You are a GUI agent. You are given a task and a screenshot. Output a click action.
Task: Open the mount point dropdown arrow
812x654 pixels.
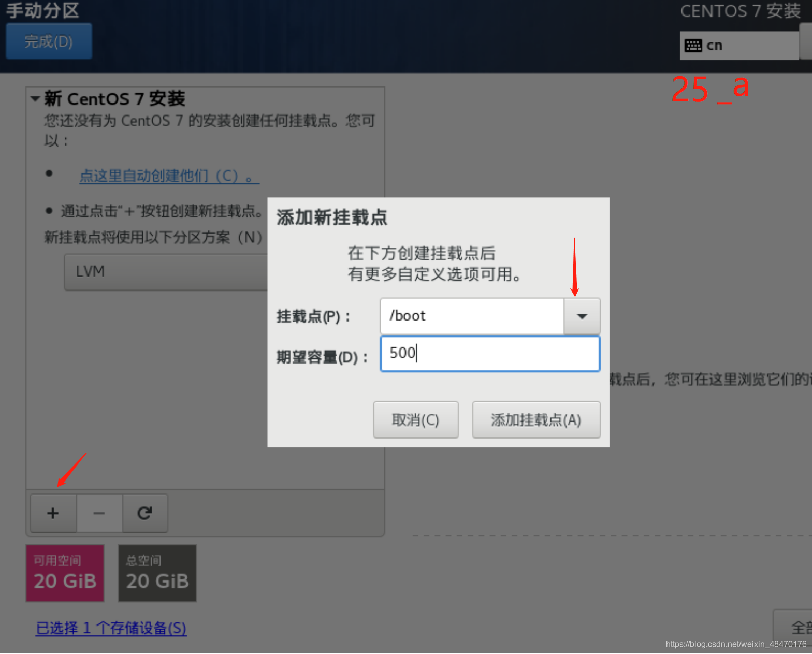tap(582, 316)
